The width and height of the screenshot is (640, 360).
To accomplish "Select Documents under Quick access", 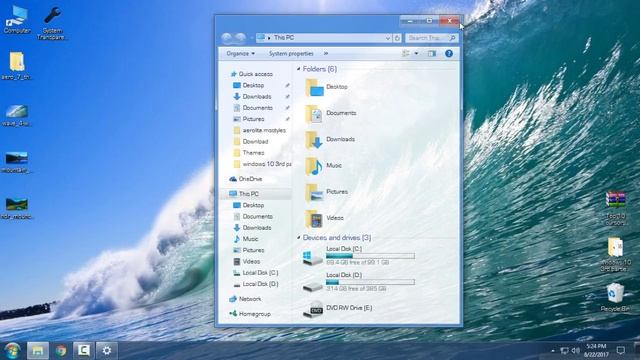I will tap(253, 108).
